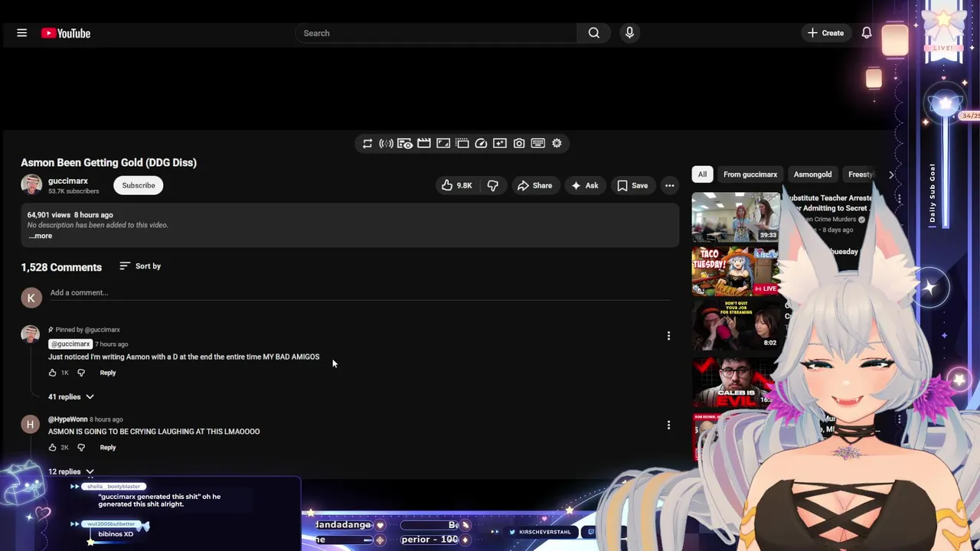
Task: Click the pinned comment author avatar
Action: click(x=31, y=334)
